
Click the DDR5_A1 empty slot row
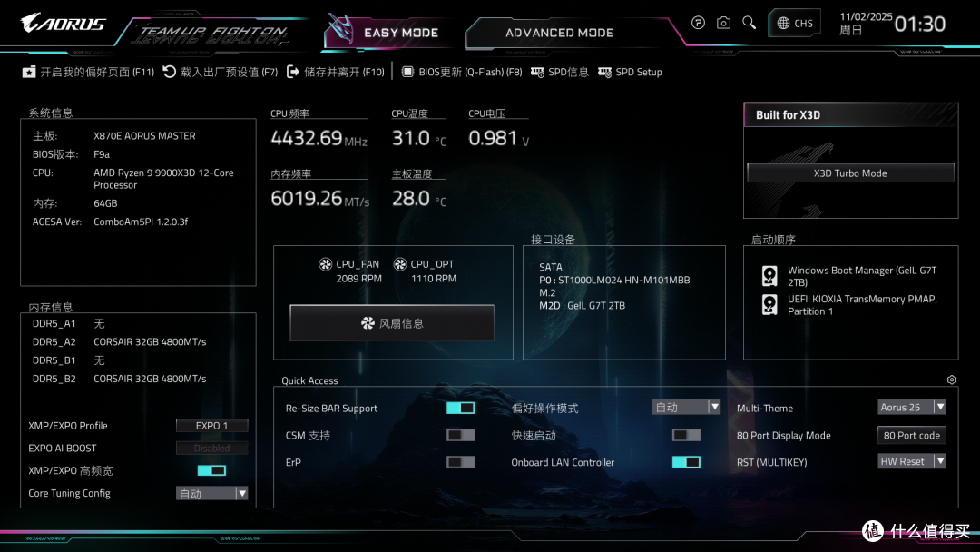(69, 324)
